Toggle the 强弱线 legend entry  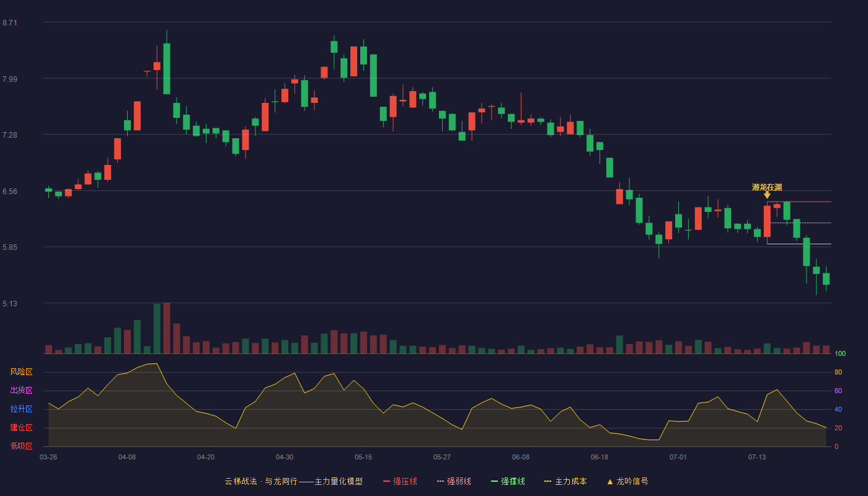pos(454,481)
